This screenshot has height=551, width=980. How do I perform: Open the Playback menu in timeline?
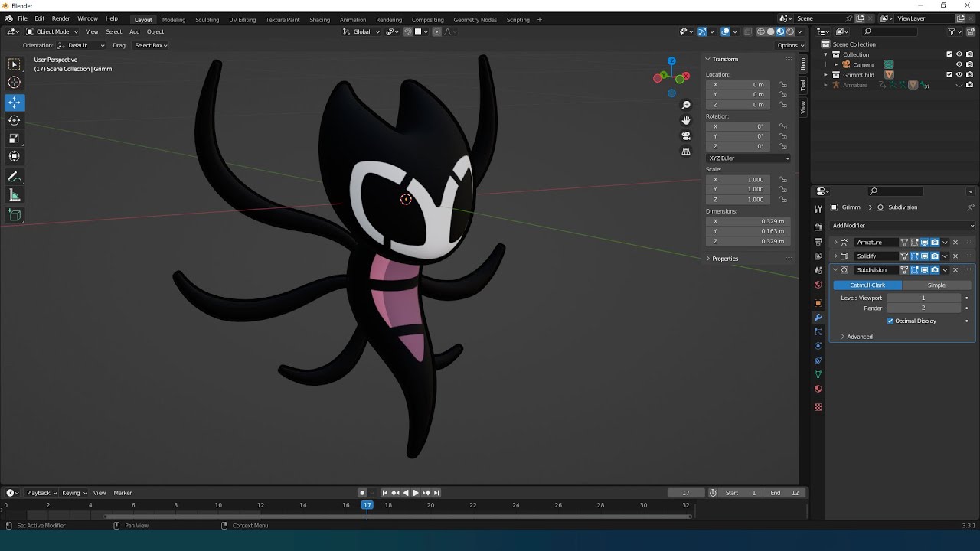pyautogui.click(x=41, y=493)
